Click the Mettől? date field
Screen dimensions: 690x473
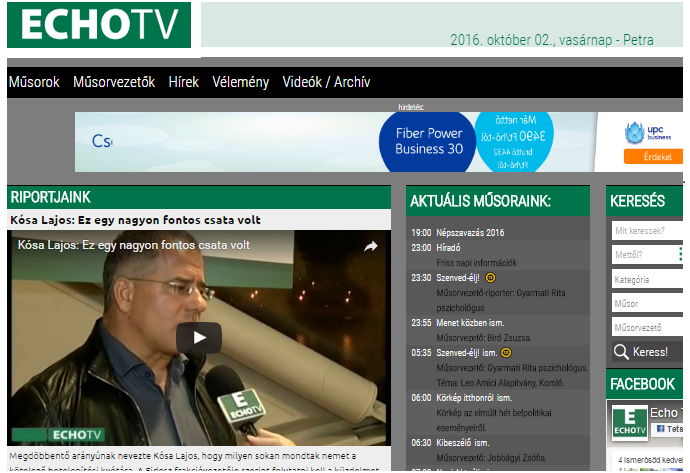coord(647,255)
